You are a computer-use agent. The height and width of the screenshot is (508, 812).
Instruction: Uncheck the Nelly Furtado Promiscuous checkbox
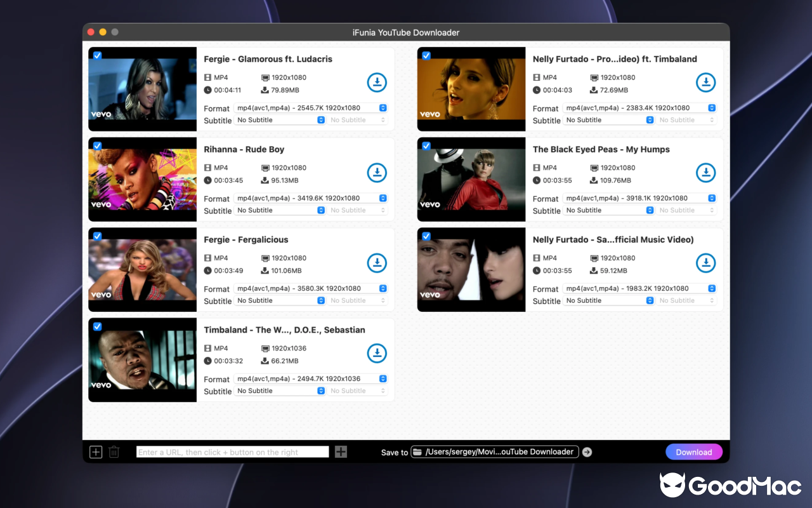click(426, 55)
